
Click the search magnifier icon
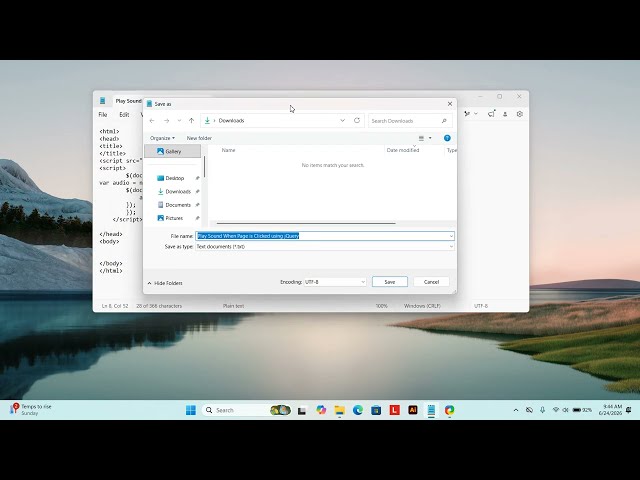click(x=444, y=121)
